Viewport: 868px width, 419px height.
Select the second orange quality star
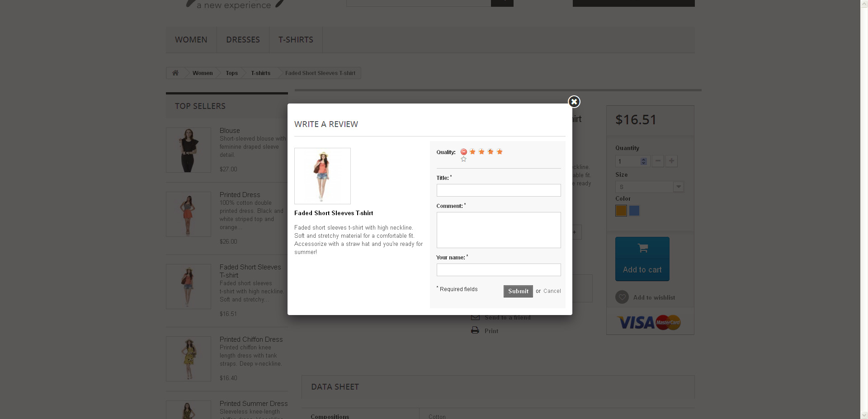point(481,152)
